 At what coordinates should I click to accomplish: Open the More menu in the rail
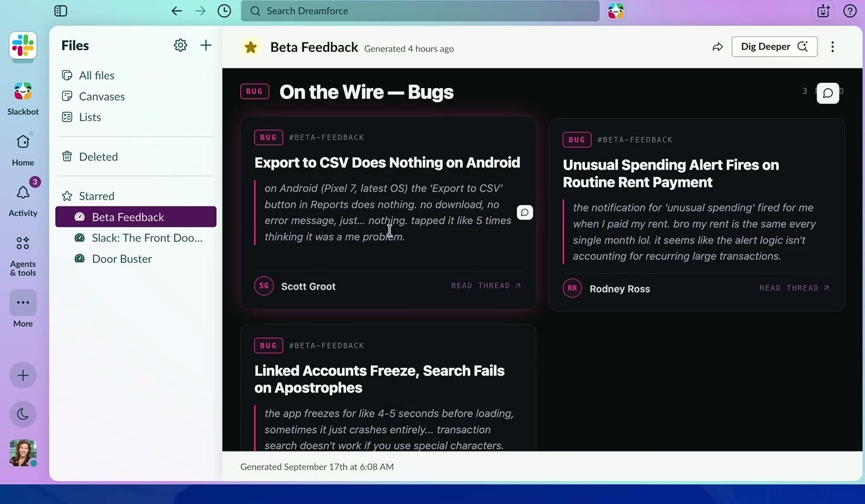pyautogui.click(x=23, y=309)
